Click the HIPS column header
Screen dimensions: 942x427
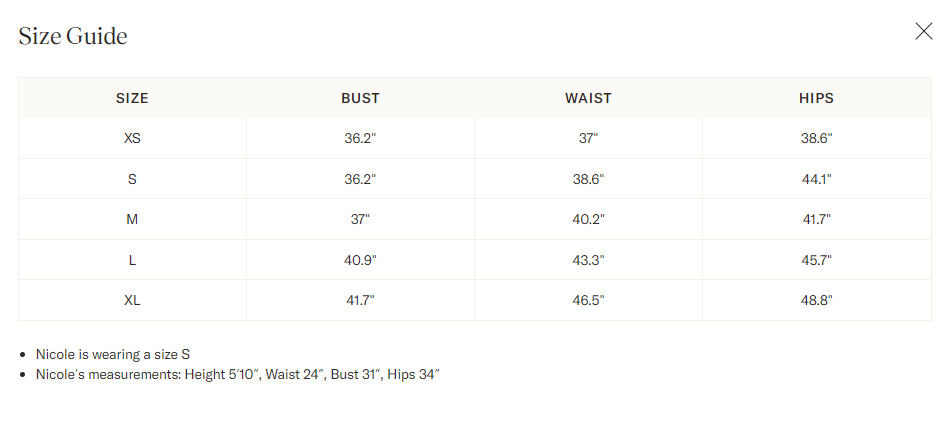(x=816, y=98)
